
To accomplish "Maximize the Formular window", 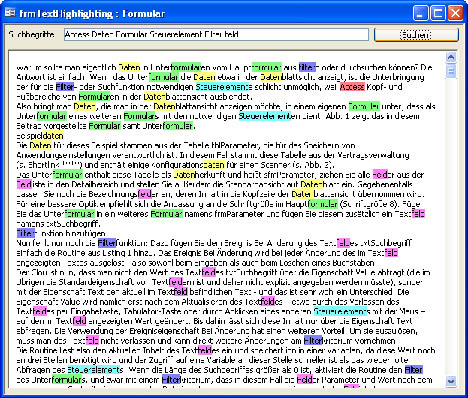I will click(x=438, y=13).
